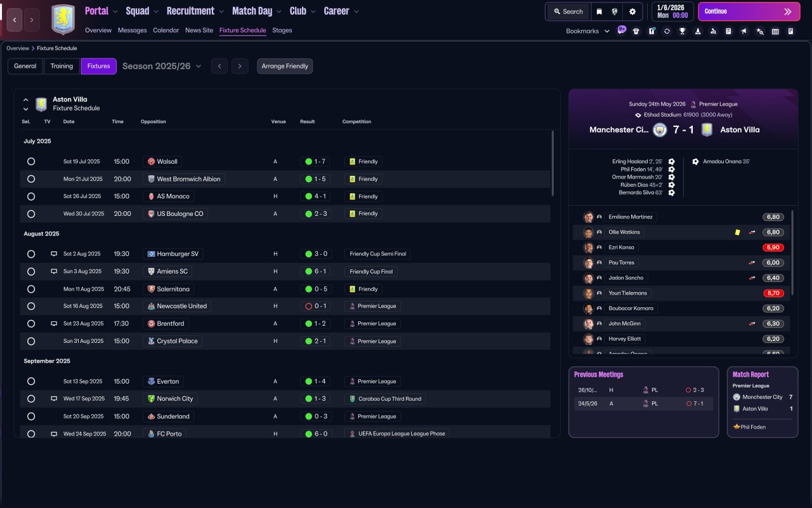Click the megaphone icon in the bookmarks bar
The width and height of the screenshot is (812, 508).
point(744,31)
